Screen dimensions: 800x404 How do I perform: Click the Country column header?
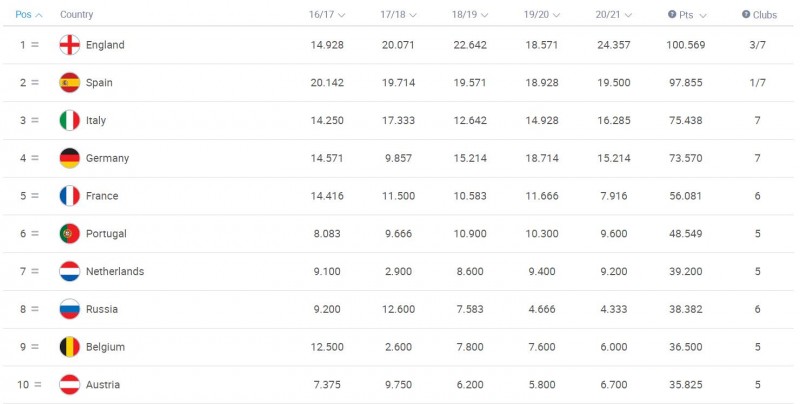(x=76, y=15)
